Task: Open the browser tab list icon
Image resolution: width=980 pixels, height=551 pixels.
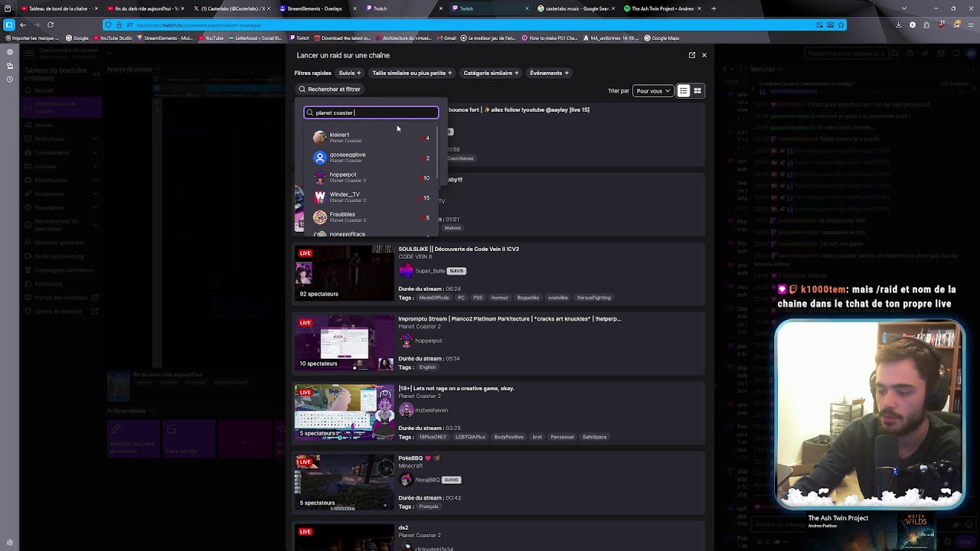Action: coord(904,8)
